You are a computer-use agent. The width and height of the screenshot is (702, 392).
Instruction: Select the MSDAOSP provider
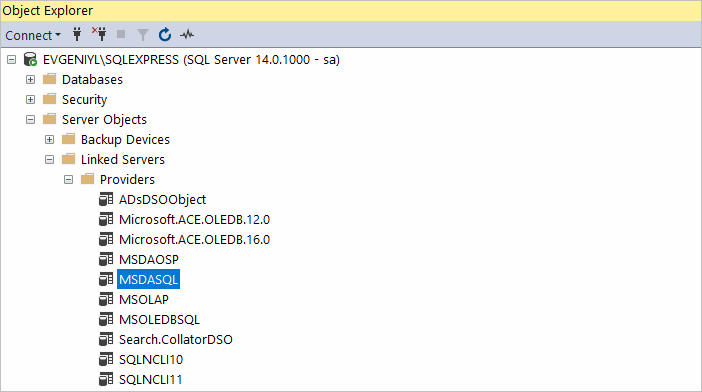149,260
